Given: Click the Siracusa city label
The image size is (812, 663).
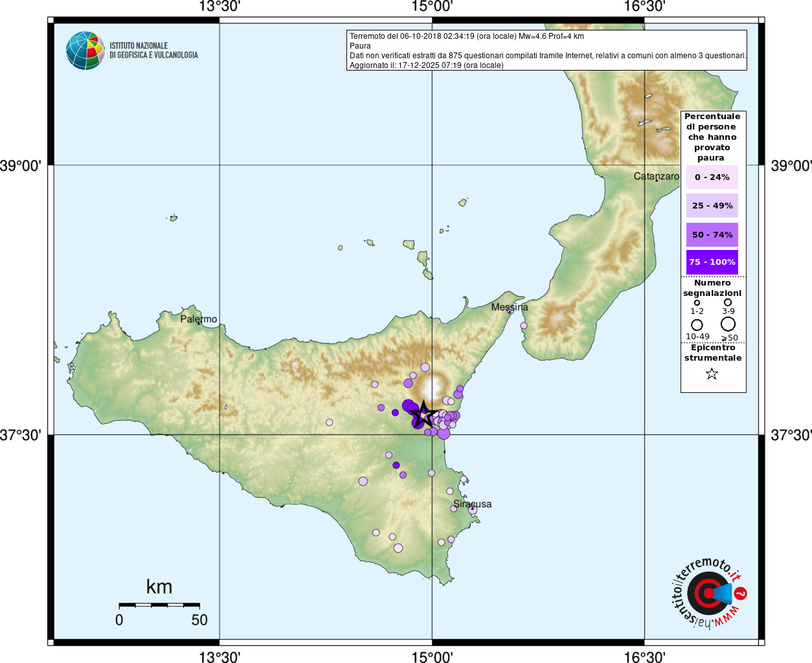Looking at the screenshot, I should pos(472,504).
